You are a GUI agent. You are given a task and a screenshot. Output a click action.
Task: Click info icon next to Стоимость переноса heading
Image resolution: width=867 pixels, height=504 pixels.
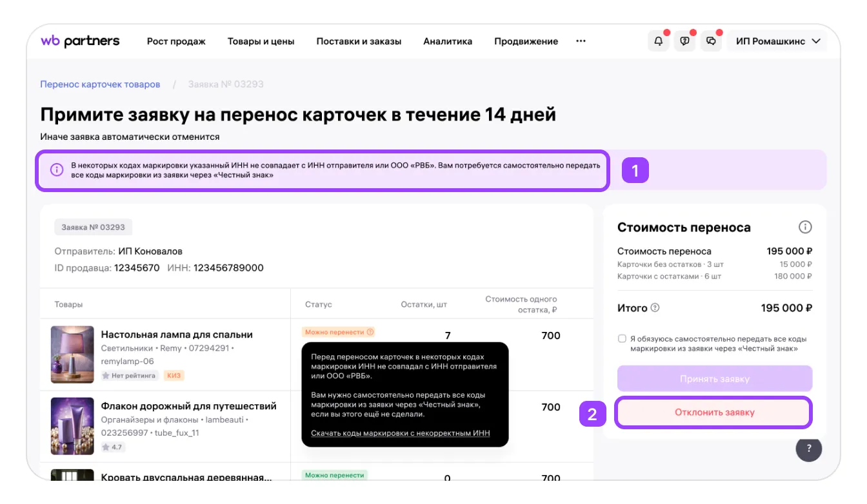coord(805,227)
